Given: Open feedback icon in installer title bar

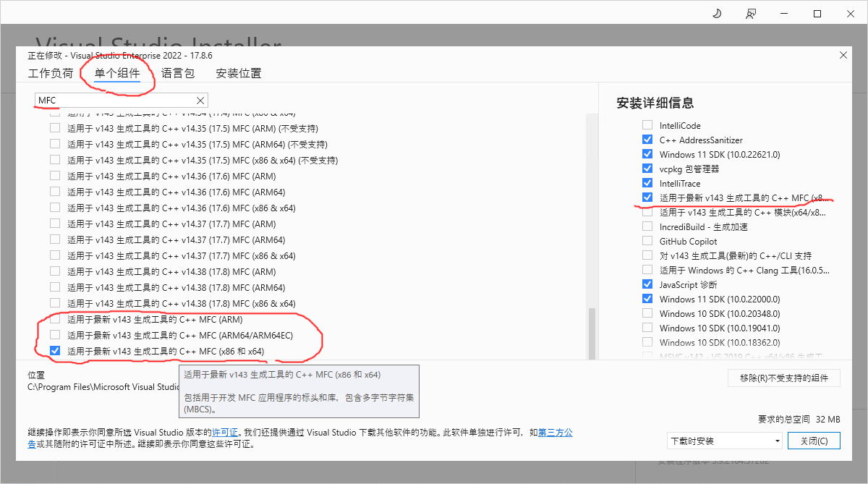Looking at the screenshot, I should click(751, 14).
